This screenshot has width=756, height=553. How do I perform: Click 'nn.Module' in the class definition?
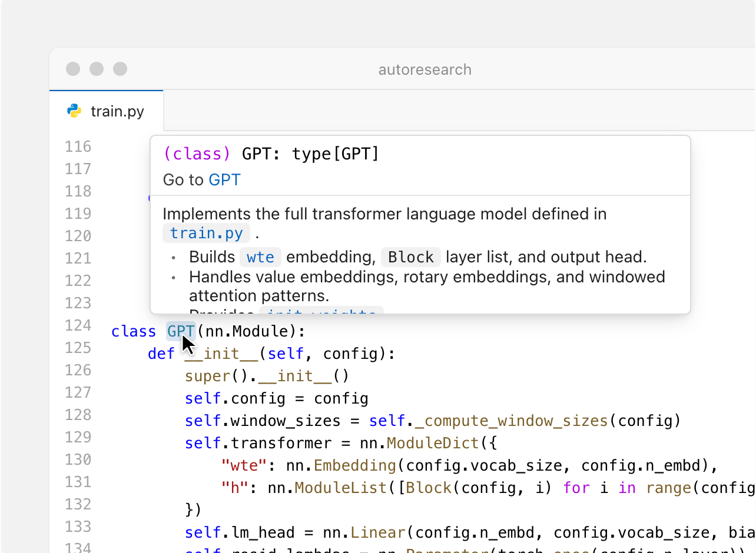247,331
